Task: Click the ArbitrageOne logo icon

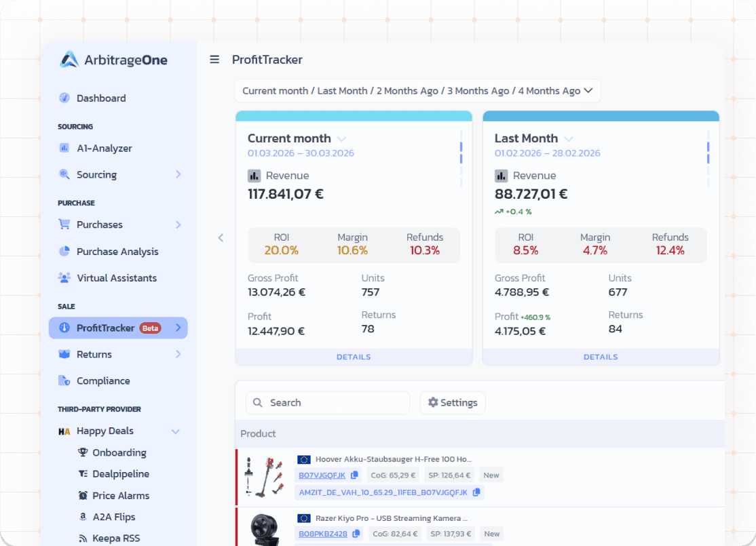Action: pyautogui.click(x=69, y=59)
